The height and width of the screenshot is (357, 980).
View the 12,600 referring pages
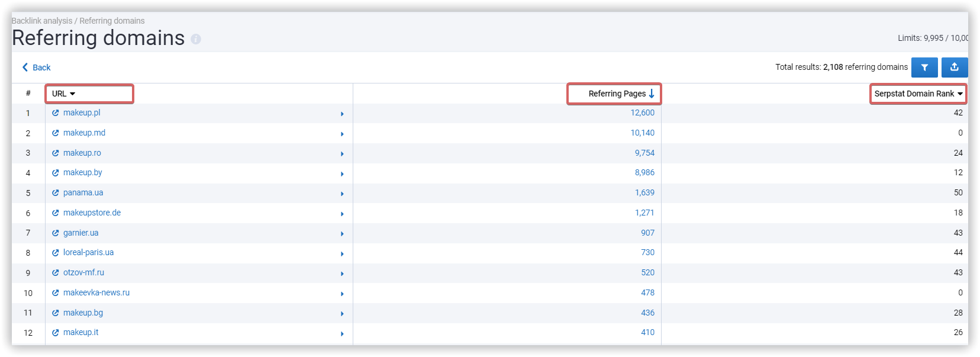click(x=643, y=112)
